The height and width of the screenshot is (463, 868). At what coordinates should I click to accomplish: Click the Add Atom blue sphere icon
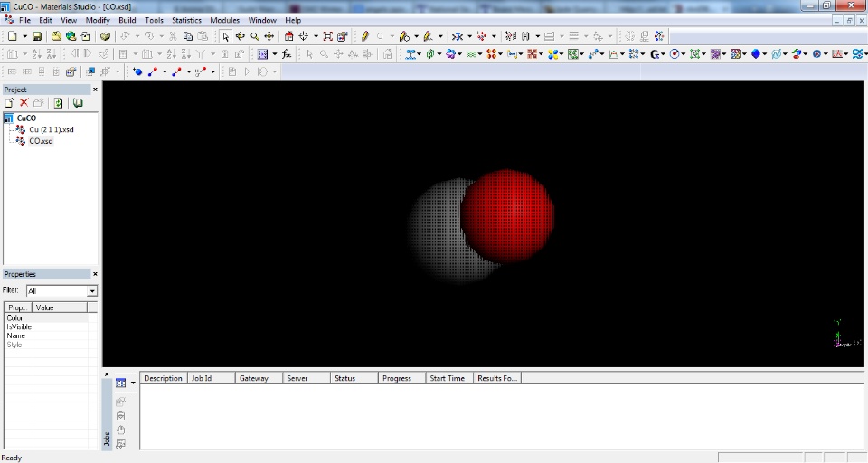click(x=137, y=72)
